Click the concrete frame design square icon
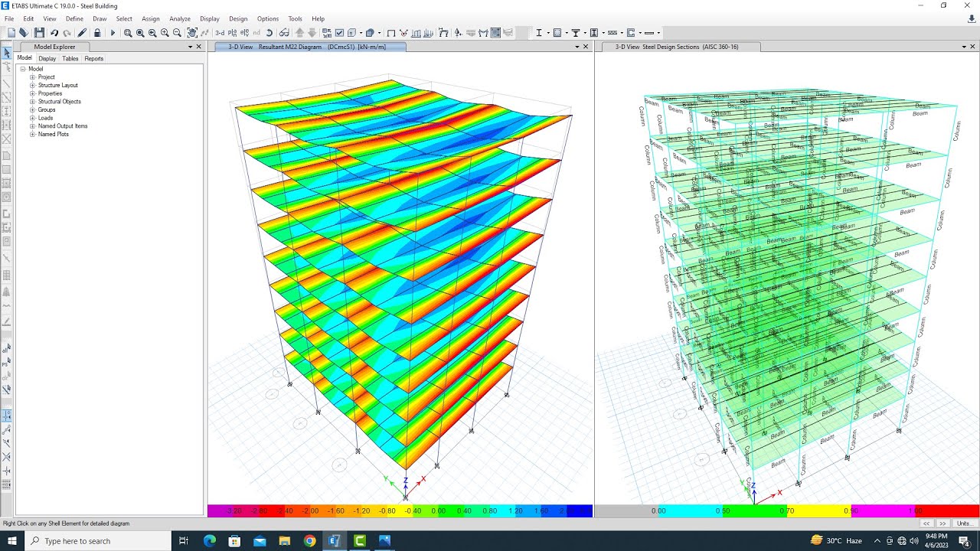The height and width of the screenshot is (551, 980). pyautogui.click(x=557, y=33)
